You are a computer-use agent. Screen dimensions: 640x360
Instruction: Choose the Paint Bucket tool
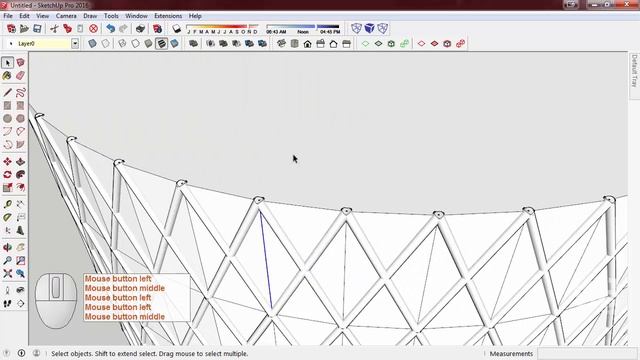click(x=7, y=76)
